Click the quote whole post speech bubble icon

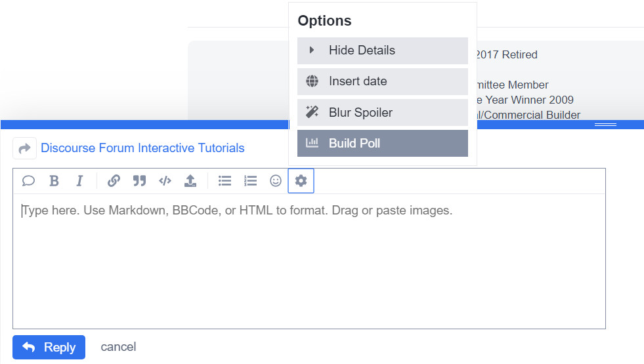28,181
